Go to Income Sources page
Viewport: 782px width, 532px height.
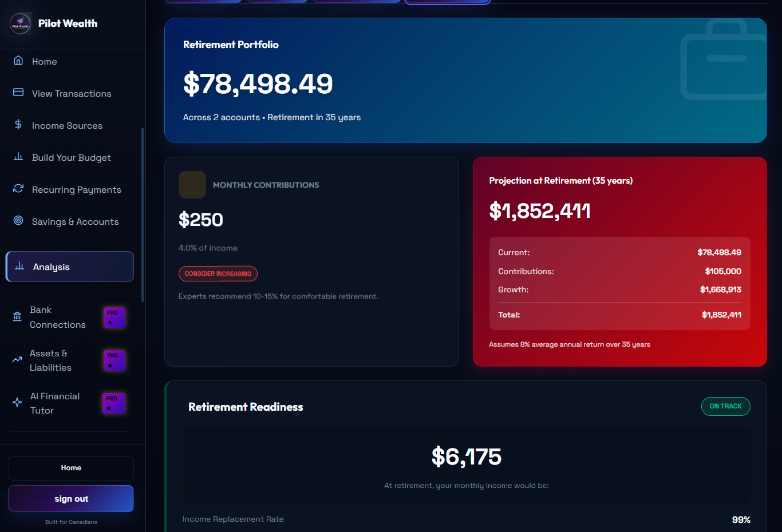click(70, 125)
